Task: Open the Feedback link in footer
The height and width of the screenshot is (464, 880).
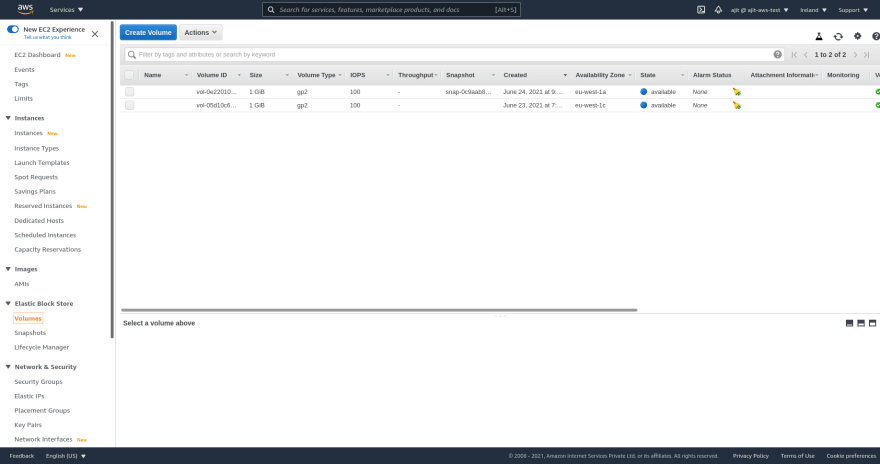Action: (21, 456)
